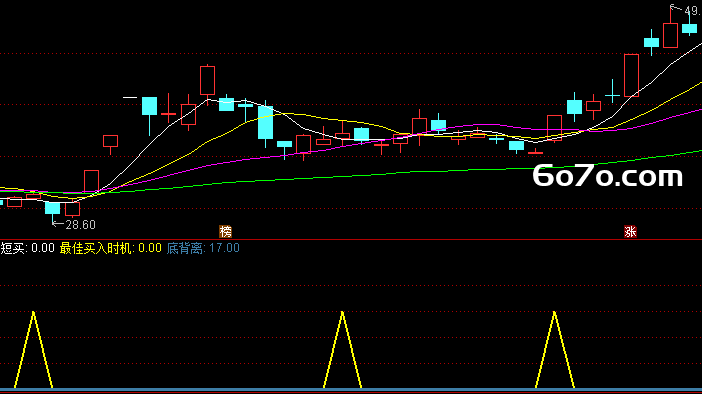Click the peak of the first yellow signal spike
Viewport: 702px width, 394px height.
tap(34, 312)
